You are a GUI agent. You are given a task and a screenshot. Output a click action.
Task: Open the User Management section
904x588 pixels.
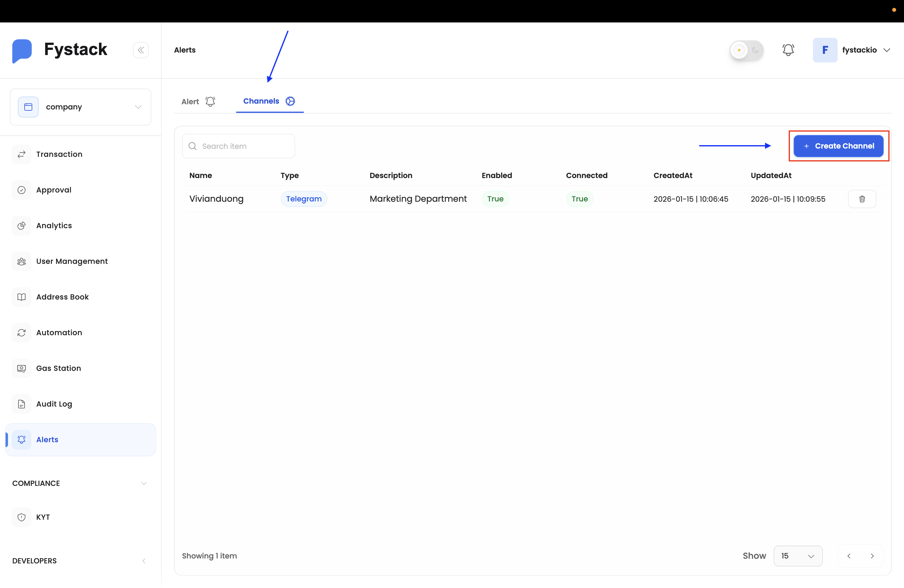tap(72, 261)
